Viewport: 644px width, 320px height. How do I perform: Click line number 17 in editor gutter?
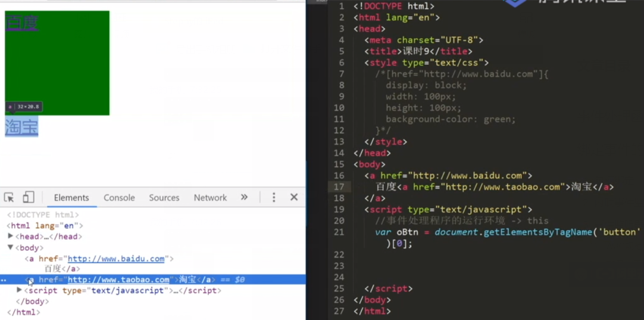pos(339,187)
